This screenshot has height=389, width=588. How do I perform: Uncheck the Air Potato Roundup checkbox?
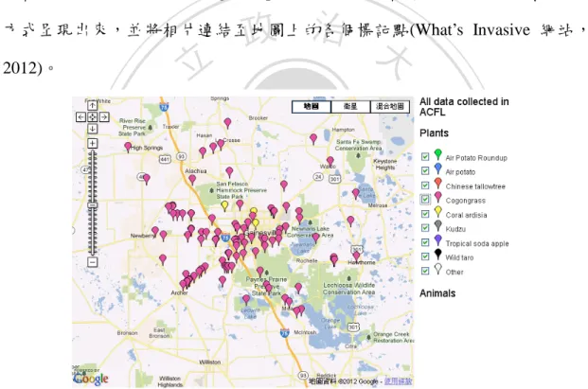click(425, 157)
